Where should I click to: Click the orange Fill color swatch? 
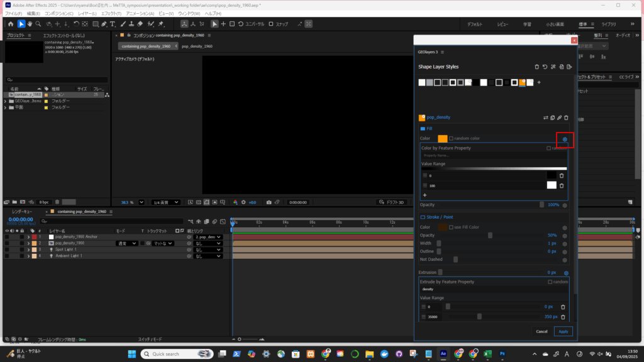coord(442,138)
